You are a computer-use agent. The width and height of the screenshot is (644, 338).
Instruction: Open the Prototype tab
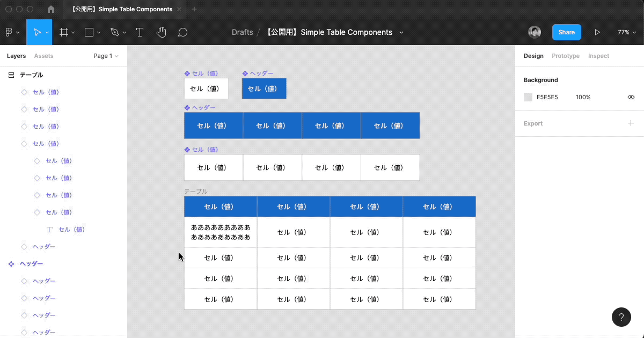click(565, 56)
